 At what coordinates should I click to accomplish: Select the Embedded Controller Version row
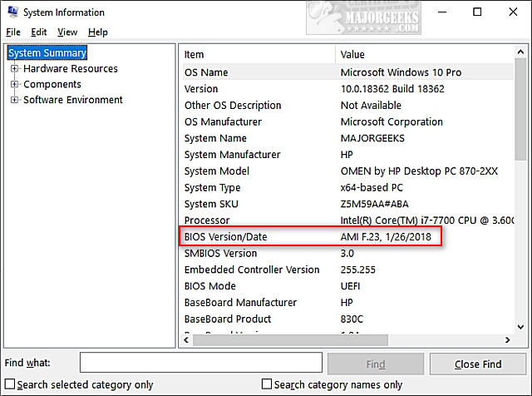348,270
